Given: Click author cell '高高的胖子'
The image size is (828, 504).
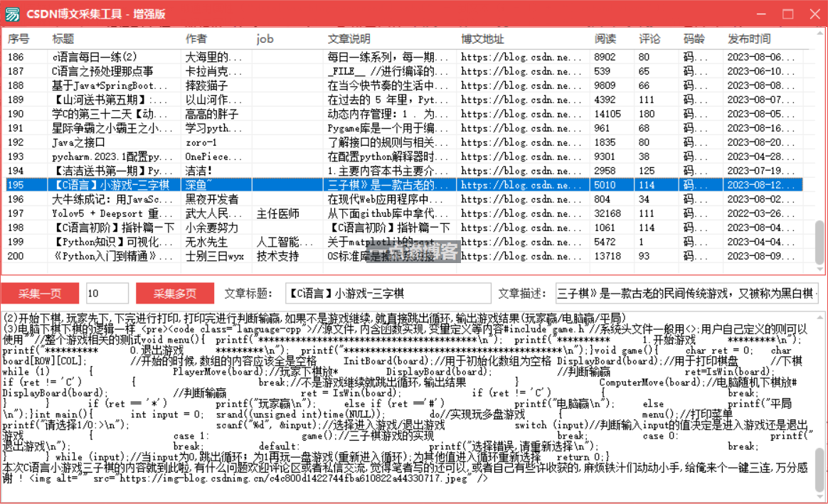Looking at the screenshot, I should (212, 114).
